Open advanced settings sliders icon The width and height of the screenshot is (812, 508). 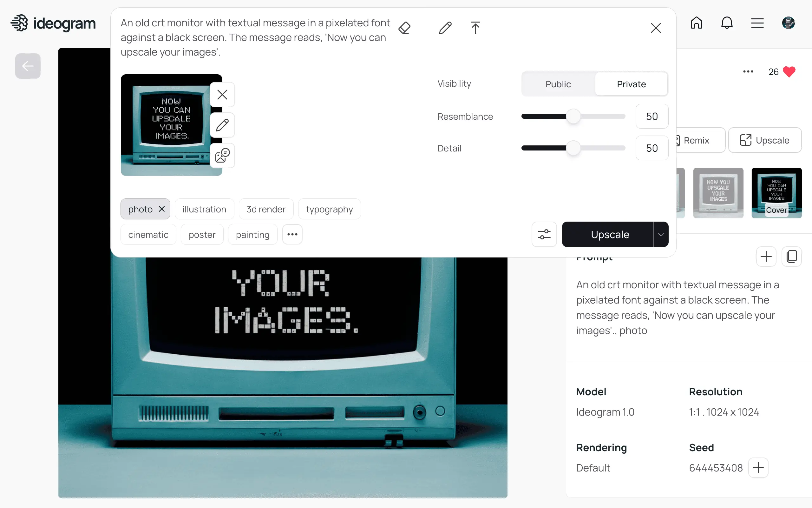pos(544,234)
